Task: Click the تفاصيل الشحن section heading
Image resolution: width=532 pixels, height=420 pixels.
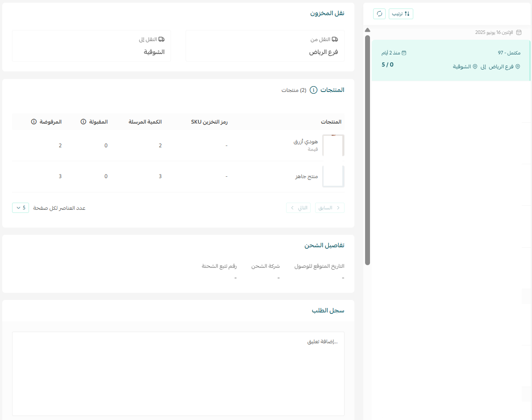Action: coord(324,245)
